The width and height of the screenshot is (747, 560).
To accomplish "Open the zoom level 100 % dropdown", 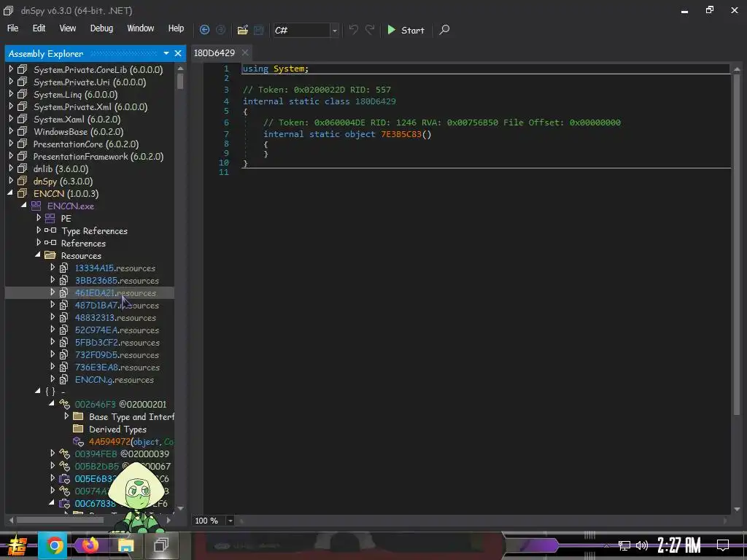I will 230,521.
